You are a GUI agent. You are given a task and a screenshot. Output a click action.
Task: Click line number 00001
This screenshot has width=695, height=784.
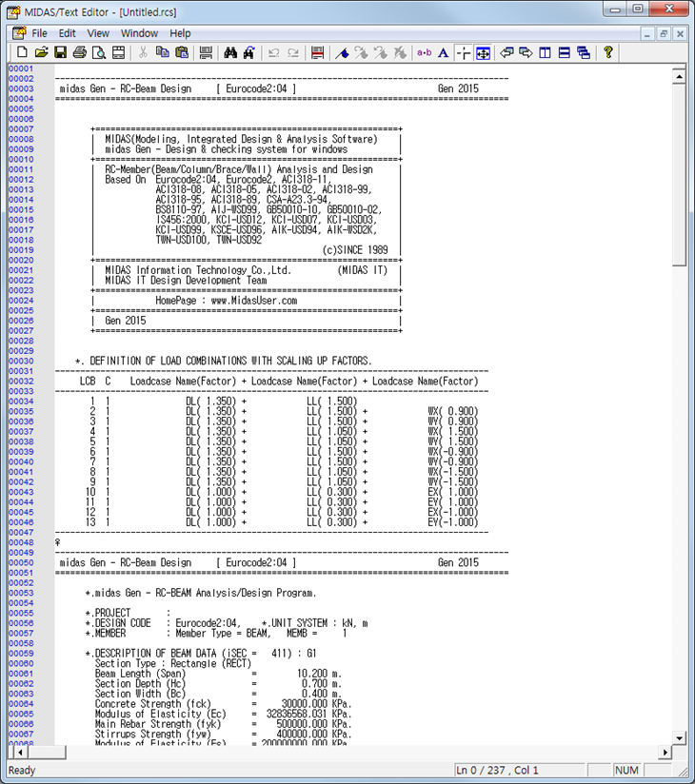coord(21,69)
